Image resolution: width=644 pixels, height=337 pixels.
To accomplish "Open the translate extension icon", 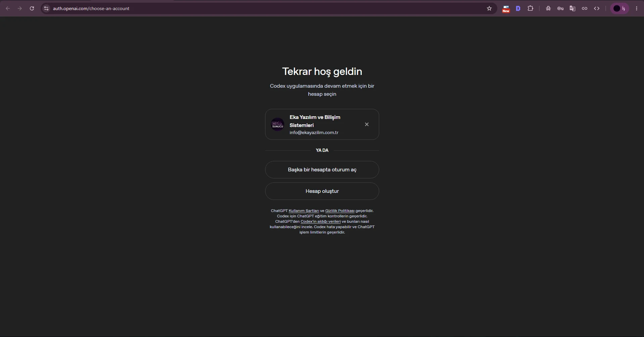I will click(x=573, y=8).
